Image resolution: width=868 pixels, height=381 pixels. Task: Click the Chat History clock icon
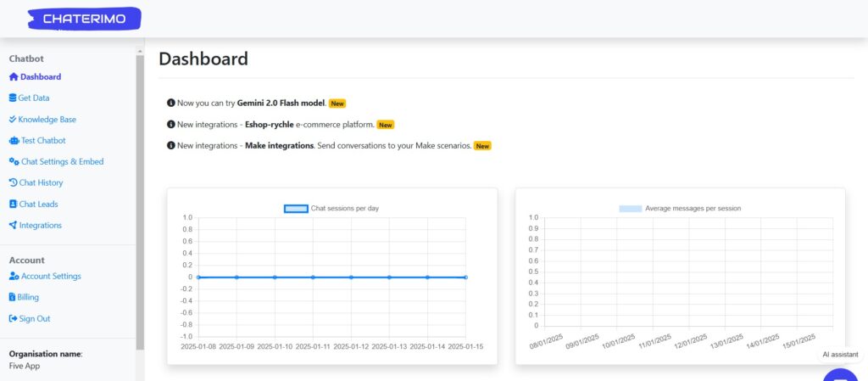pos(13,183)
